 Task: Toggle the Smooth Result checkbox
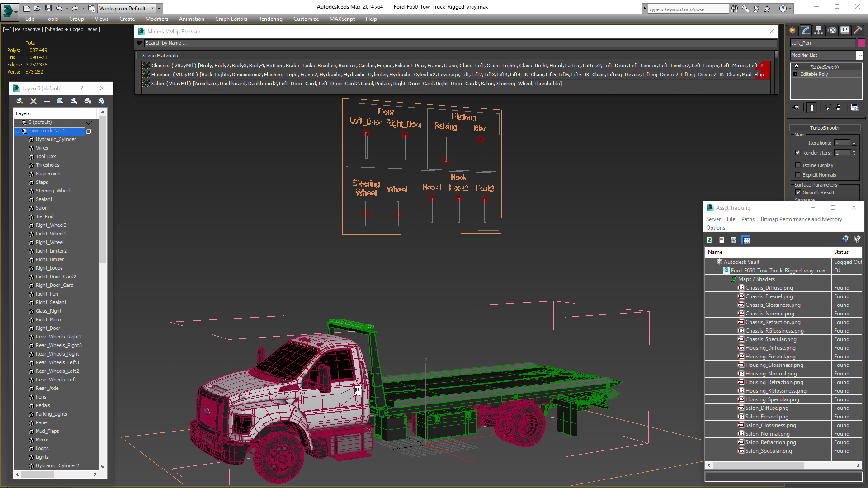(798, 192)
